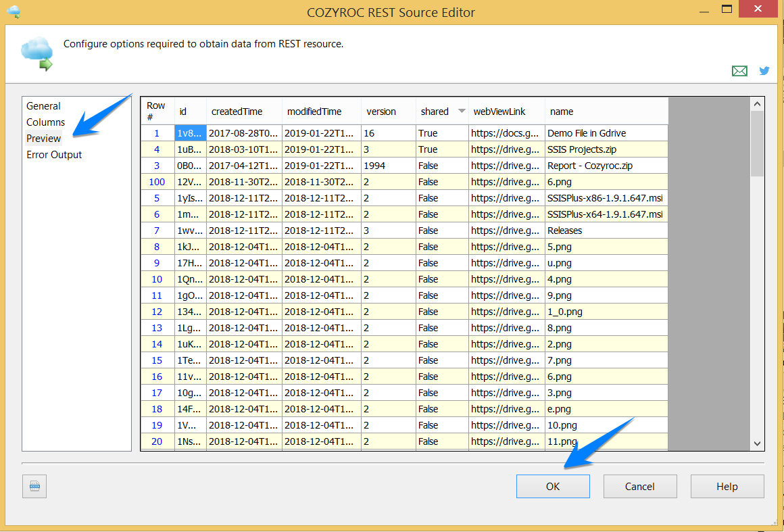Click the version column header
The height and width of the screenshot is (532, 784).
click(x=389, y=112)
